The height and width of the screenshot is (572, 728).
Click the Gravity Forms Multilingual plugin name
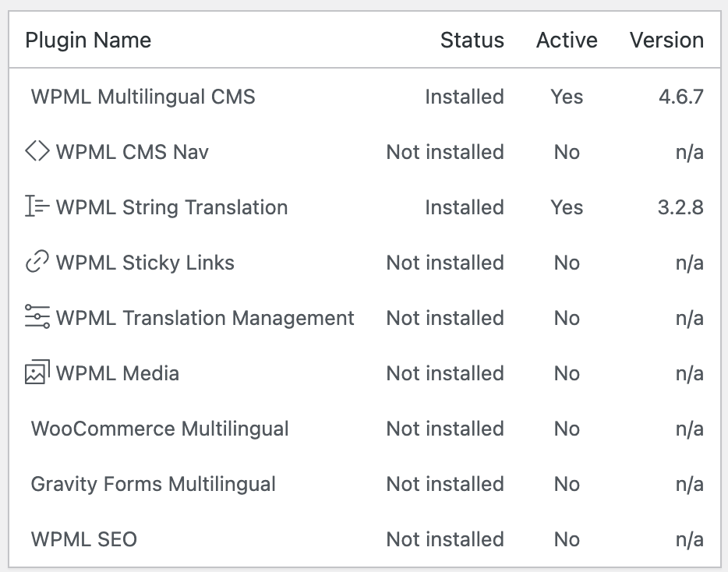[154, 484]
